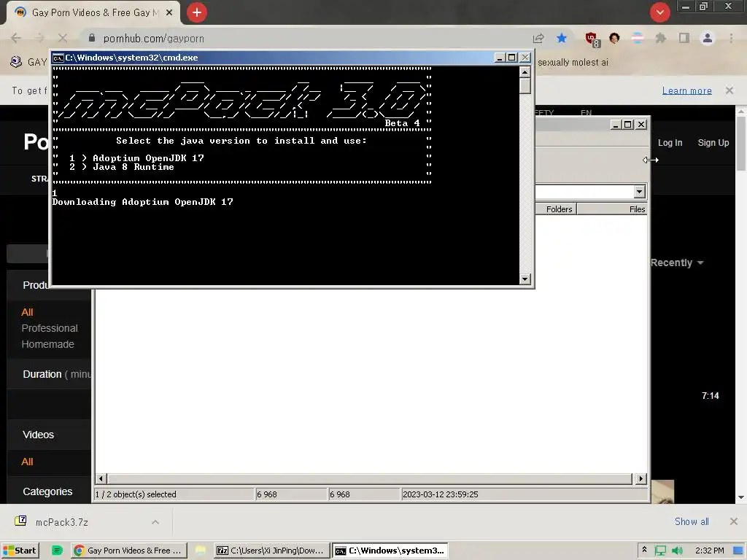Click the volume speaker tray icon
This screenshot has height=560, width=747.
(x=677, y=551)
